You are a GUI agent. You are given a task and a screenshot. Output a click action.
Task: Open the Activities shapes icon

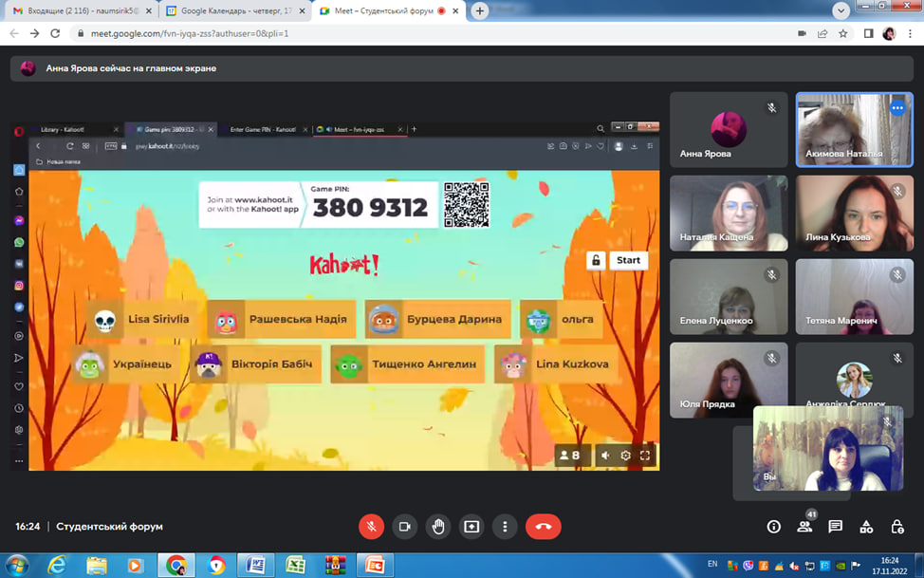[866, 527]
